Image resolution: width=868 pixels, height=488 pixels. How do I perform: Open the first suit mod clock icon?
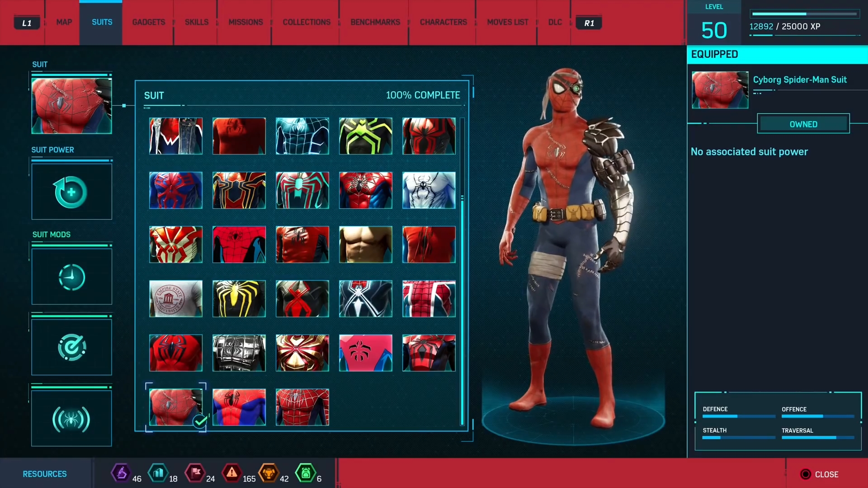coord(71,277)
